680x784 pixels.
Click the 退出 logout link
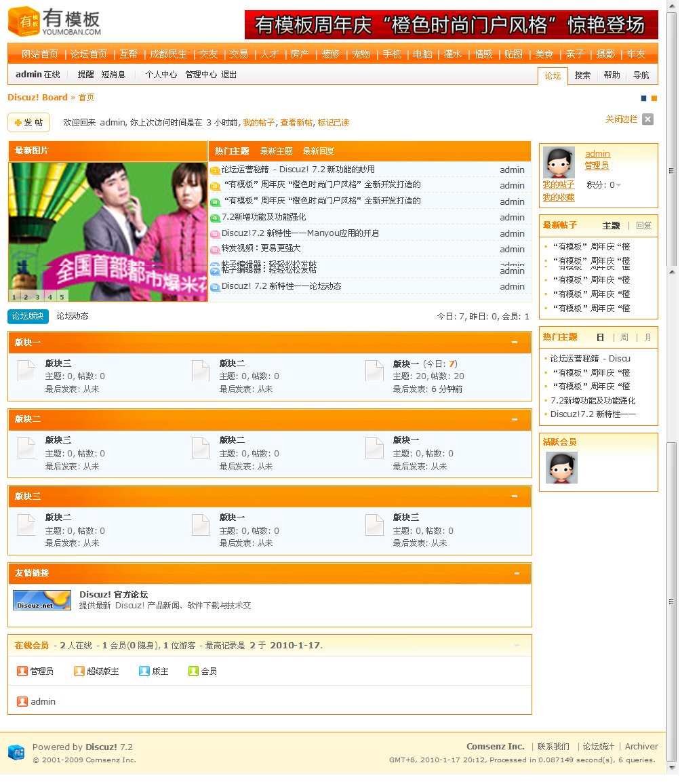point(229,75)
